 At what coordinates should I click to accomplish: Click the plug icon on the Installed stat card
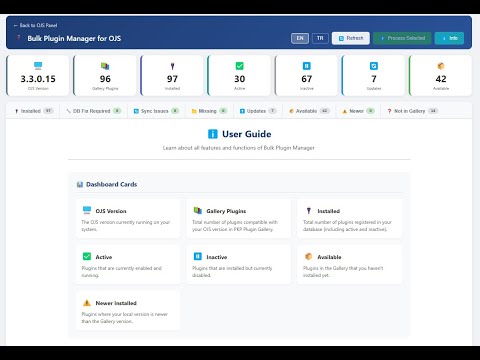tap(172, 66)
